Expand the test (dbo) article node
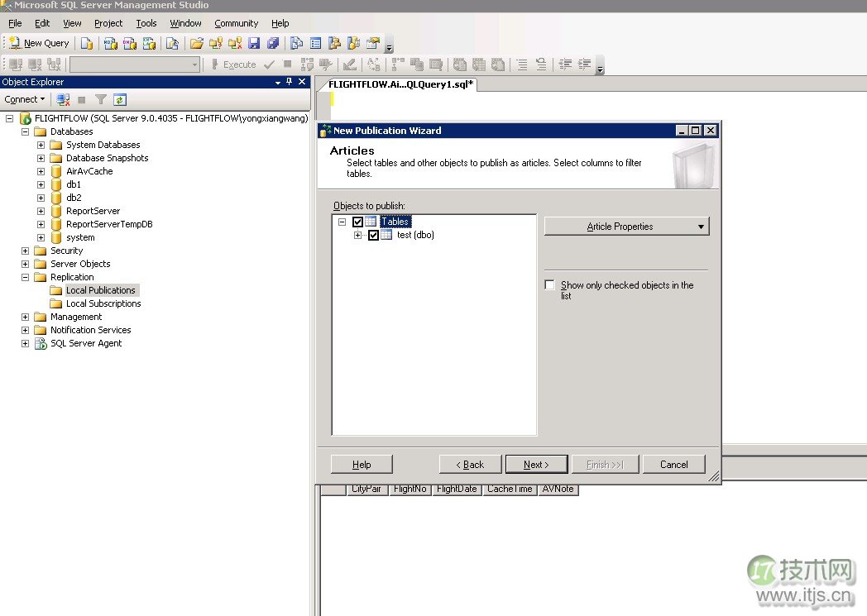This screenshot has height=616, width=867. pos(357,236)
